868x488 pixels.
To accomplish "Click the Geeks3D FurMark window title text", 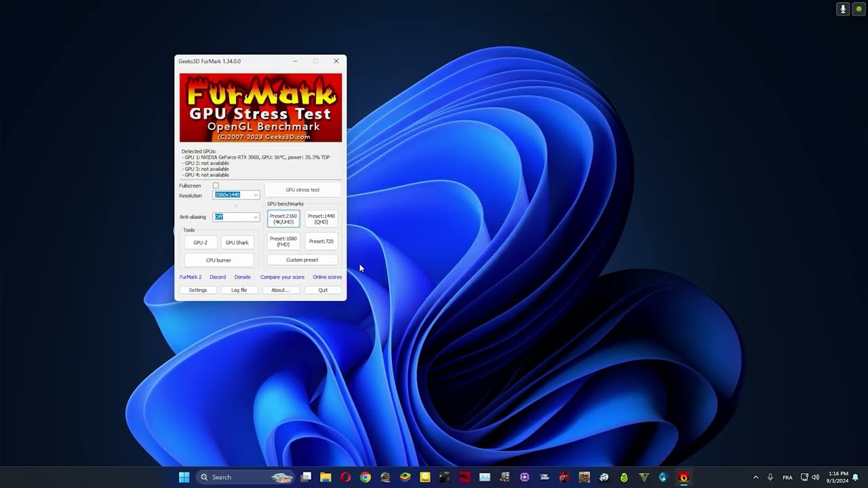I will tap(210, 61).
